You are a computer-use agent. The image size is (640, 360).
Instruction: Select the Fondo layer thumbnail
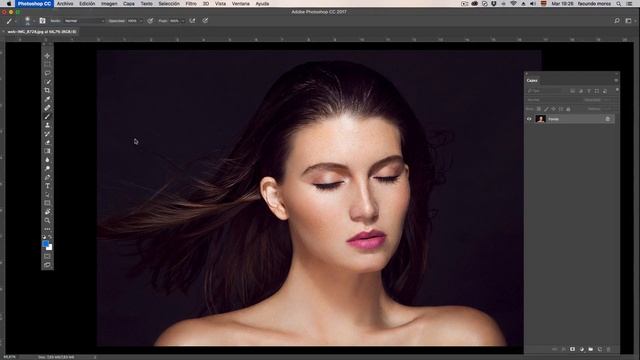click(540, 119)
